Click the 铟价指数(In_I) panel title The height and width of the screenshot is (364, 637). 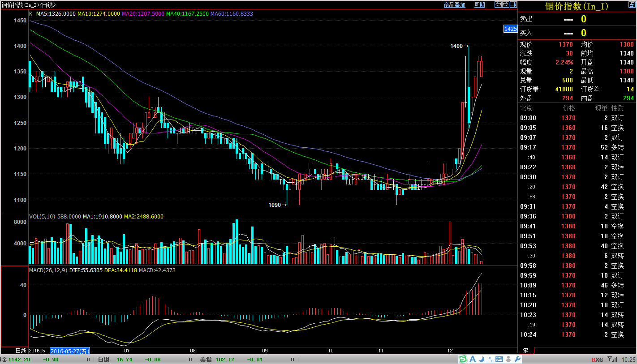[576, 6]
